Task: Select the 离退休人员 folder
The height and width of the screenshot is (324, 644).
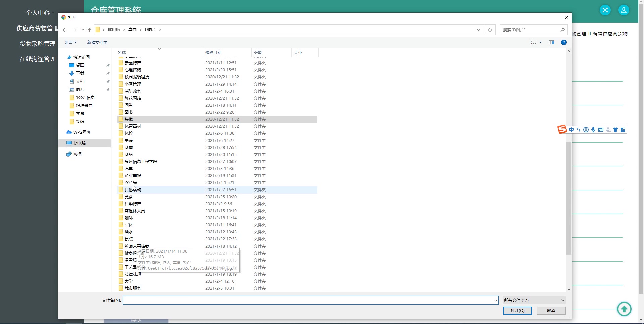Action: (217, 211)
